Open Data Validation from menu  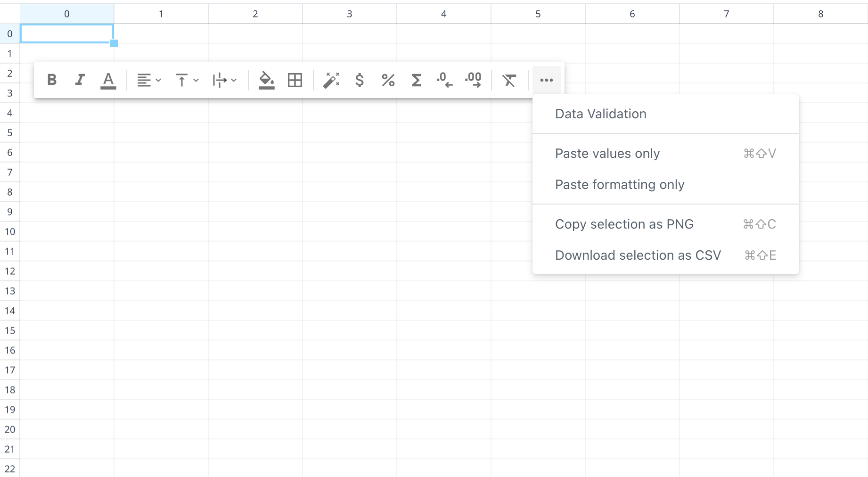[x=600, y=114]
